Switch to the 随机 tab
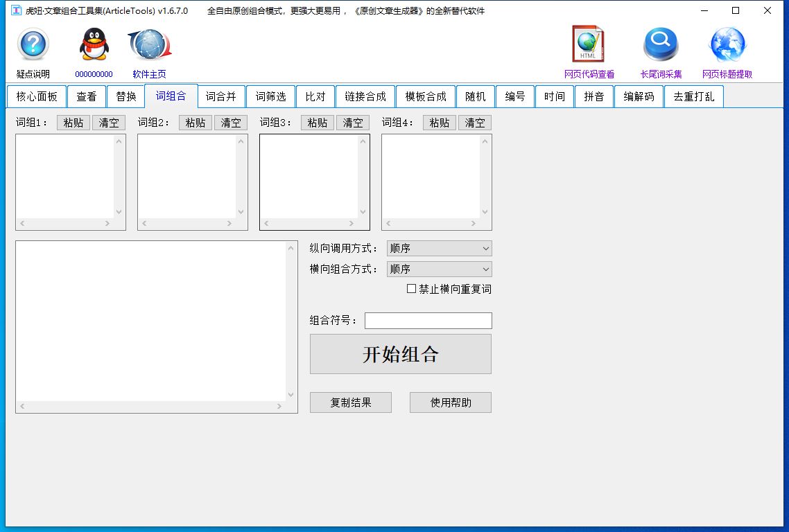Image resolution: width=789 pixels, height=532 pixels. tap(476, 96)
